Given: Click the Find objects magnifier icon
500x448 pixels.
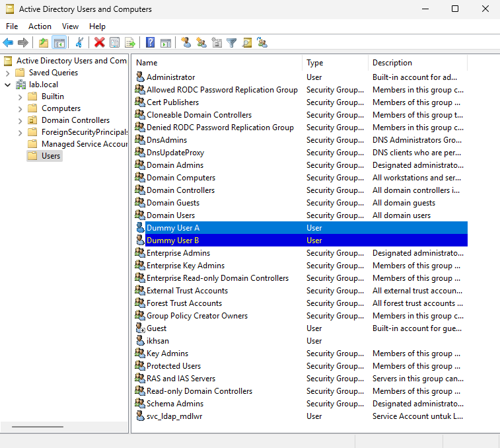Looking at the screenshot, I should pos(247,42).
